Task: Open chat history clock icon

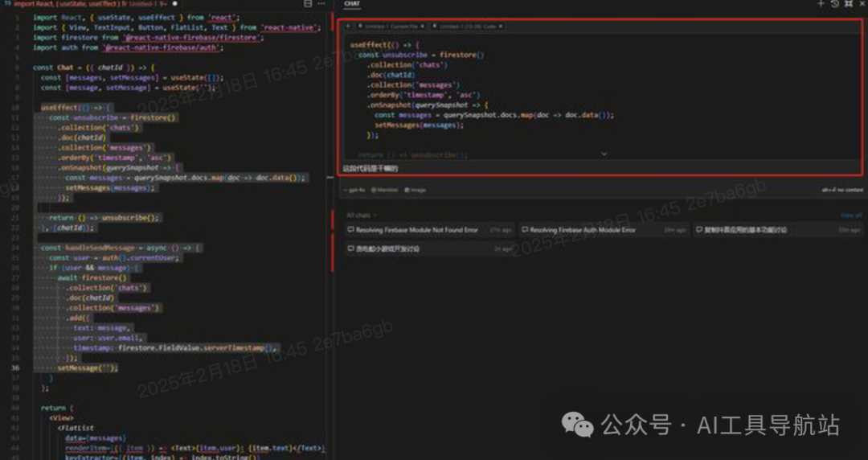Action: 835,3
